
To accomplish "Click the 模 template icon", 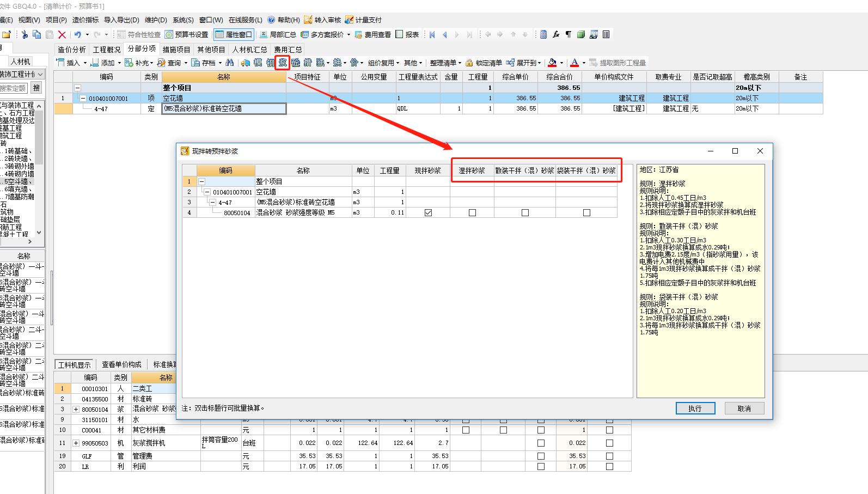I will click(x=258, y=63).
